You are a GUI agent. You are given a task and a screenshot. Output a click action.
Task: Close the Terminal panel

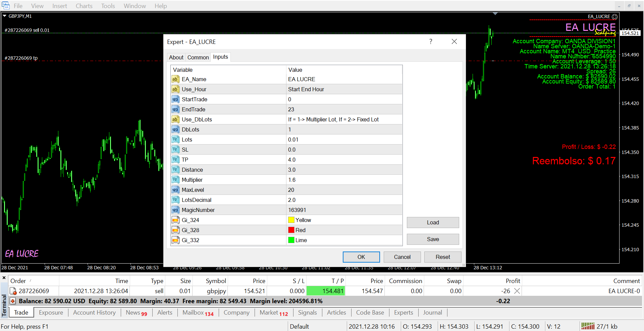4,278
